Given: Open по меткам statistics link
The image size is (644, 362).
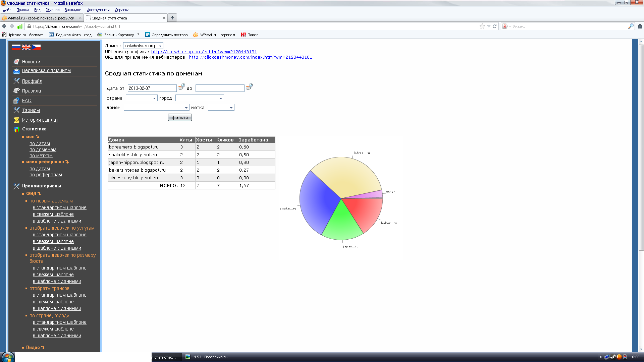Looking at the screenshot, I should pos(41,156).
